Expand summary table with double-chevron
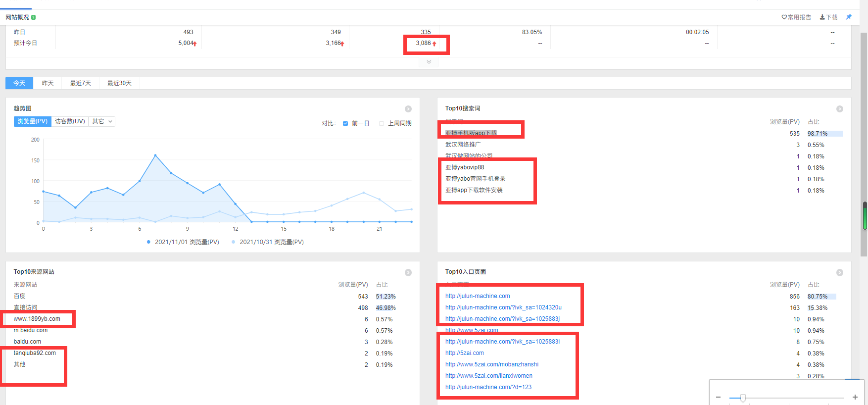The width and height of the screenshot is (868, 405). (x=429, y=62)
